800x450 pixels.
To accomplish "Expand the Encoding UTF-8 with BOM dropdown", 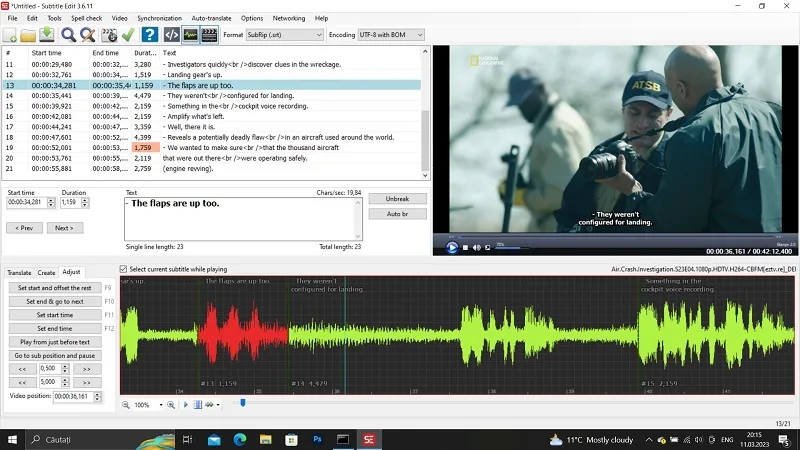I will click(391, 35).
